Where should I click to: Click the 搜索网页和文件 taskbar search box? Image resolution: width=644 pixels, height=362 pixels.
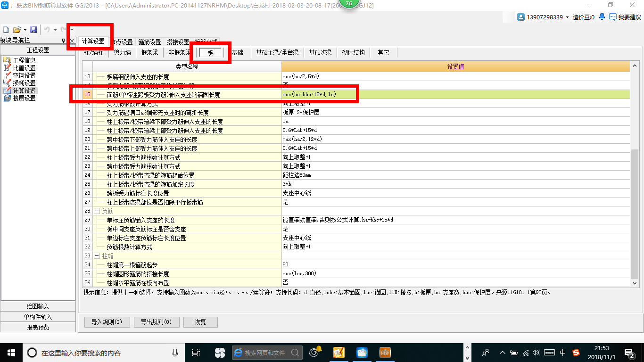[x=266, y=353]
